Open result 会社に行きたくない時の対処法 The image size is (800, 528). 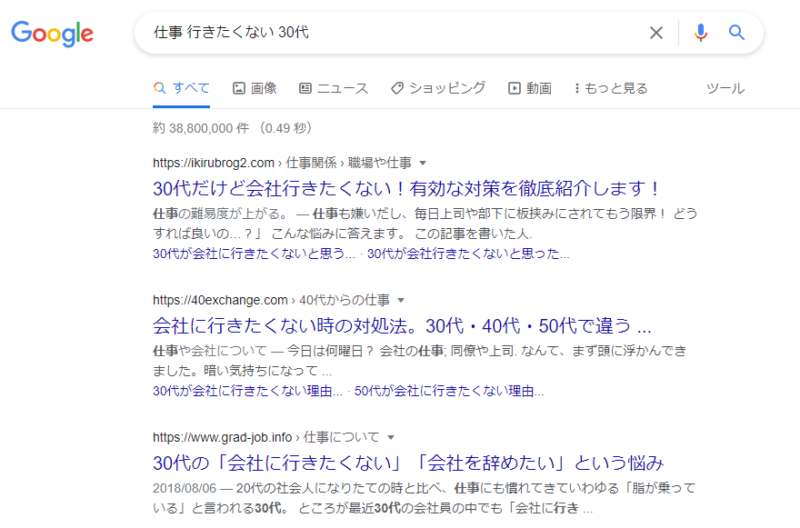pos(402,326)
